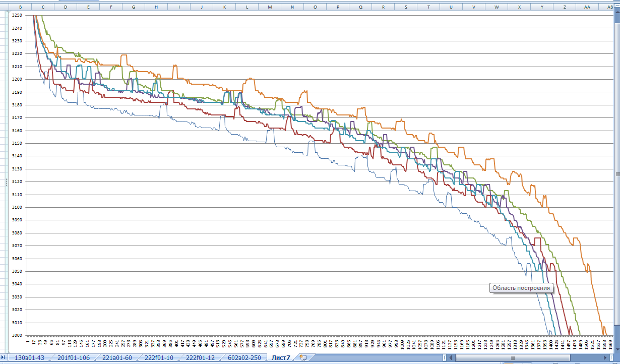Click the last-sheet navigation arrow
The height and width of the screenshot is (364, 620).
4,358
